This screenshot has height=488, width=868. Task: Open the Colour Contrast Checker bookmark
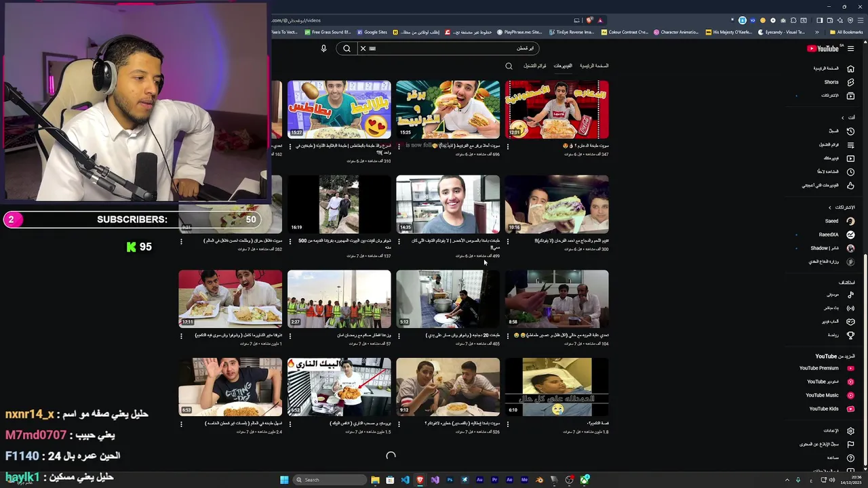[x=625, y=32]
